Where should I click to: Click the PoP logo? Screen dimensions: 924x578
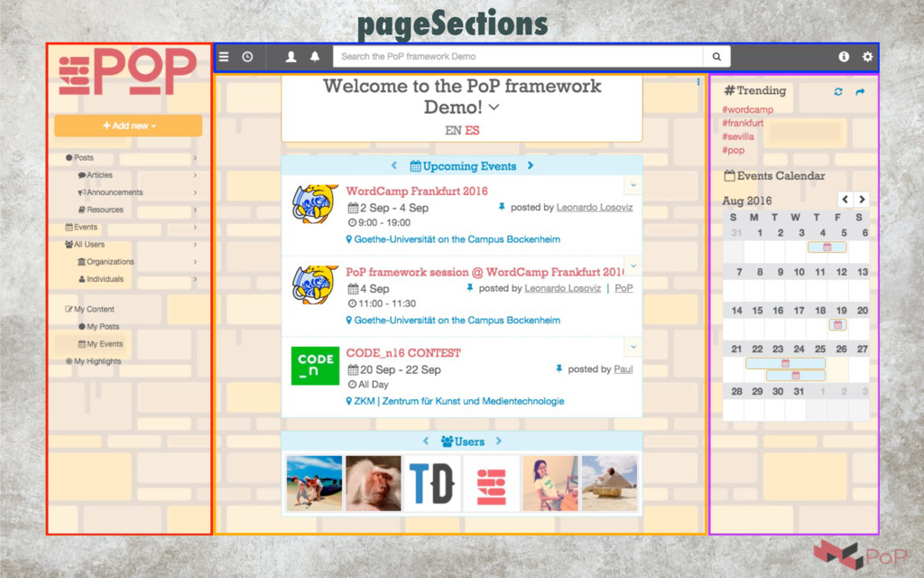128,70
